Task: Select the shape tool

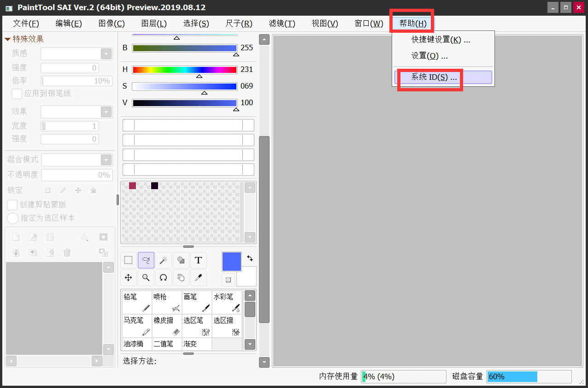Action: tap(181, 260)
